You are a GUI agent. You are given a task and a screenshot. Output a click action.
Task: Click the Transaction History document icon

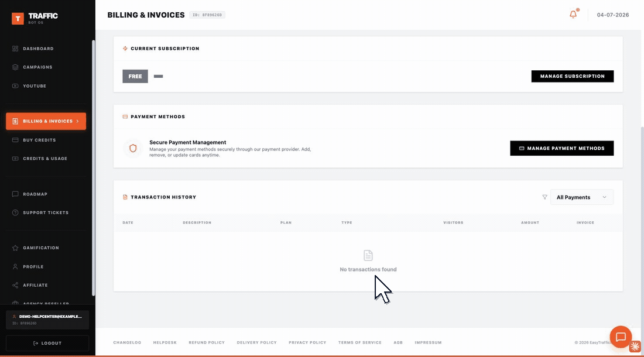pos(125,197)
